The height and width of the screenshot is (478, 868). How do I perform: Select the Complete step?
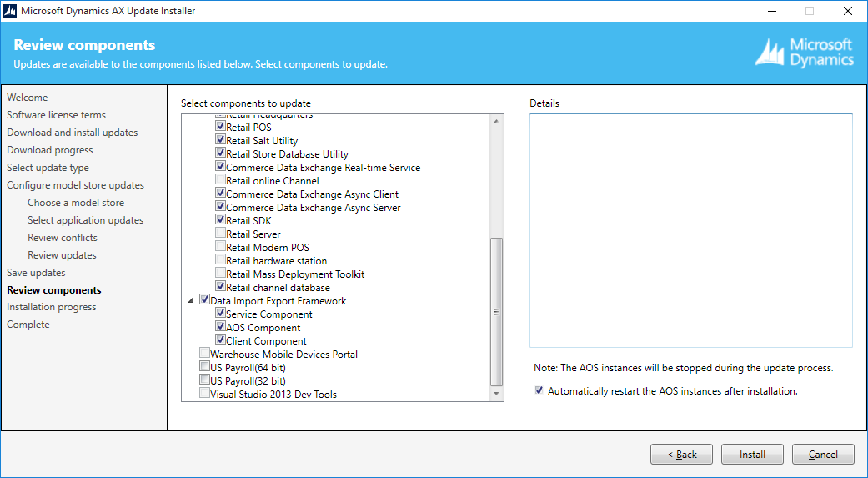pos(28,325)
